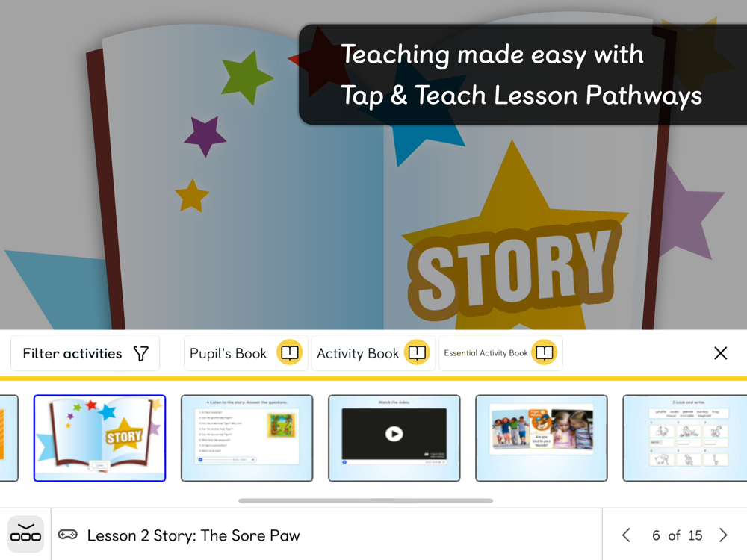The image size is (747, 560).
Task: Open the Filter activities dropdown
Action: point(85,353)
